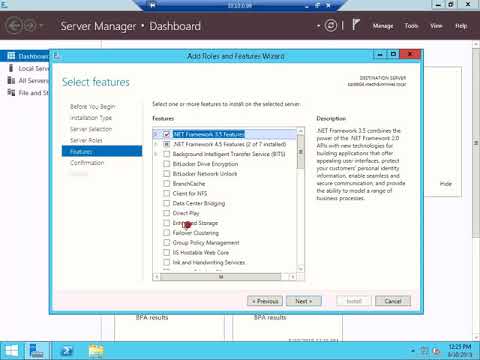Screen dimensions: 480x360
Task: Click the wizard title bar icon
Action: tap(57, 56)
